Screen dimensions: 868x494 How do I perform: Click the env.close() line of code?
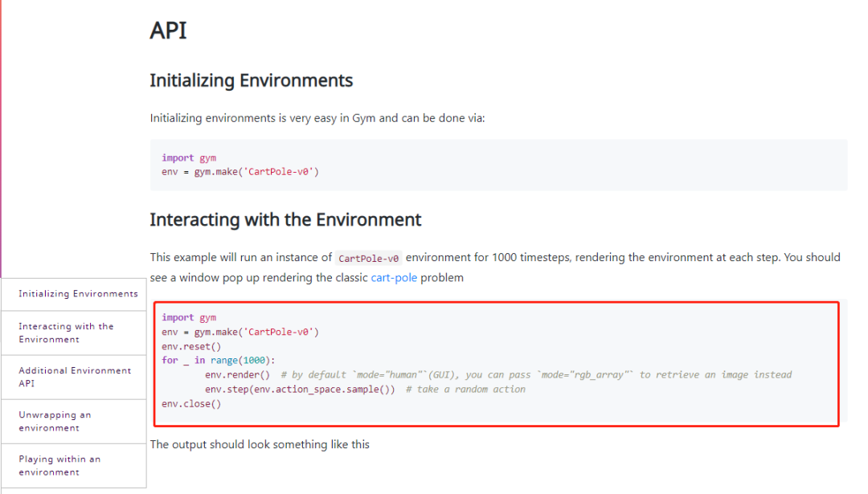click(190, 404)
